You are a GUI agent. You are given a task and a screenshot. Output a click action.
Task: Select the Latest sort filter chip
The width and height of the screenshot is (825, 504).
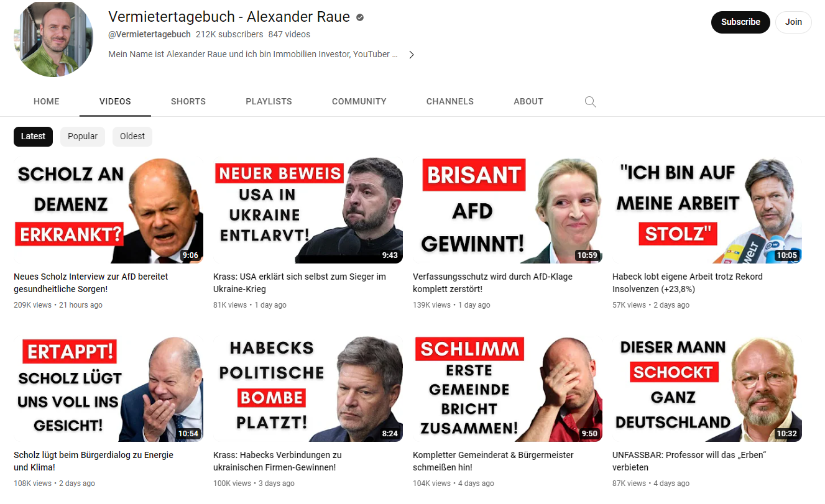click(x=33, y=136)
